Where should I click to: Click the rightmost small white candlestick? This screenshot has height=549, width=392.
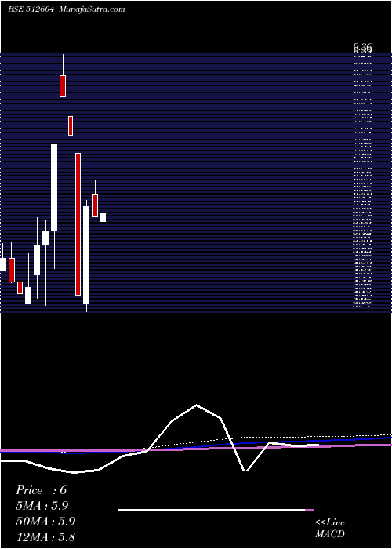point(103,217)
